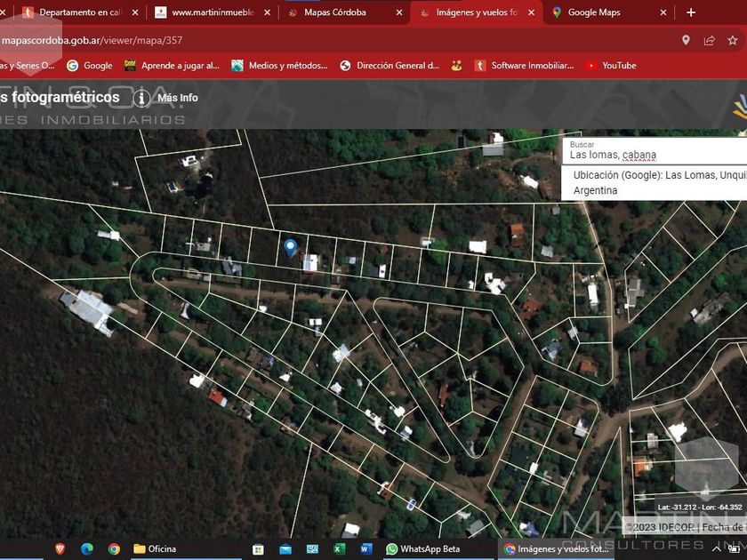Open Word from the taskbar

[365, 549]
